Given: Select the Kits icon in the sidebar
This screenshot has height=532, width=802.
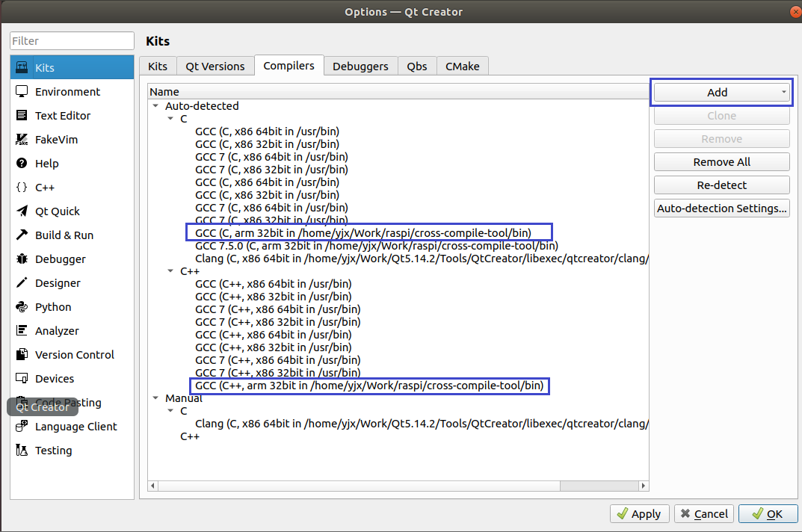Looking at the screenshot, I should coord(22,67).
